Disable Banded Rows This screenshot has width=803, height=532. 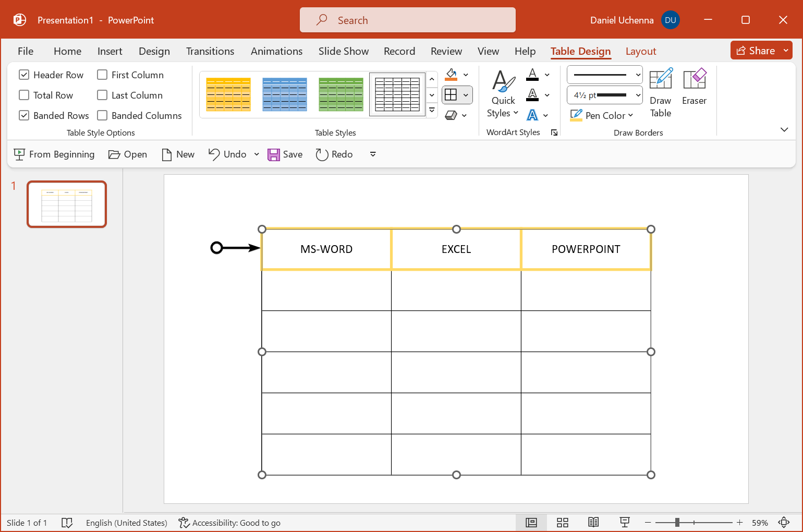[23, 115]
